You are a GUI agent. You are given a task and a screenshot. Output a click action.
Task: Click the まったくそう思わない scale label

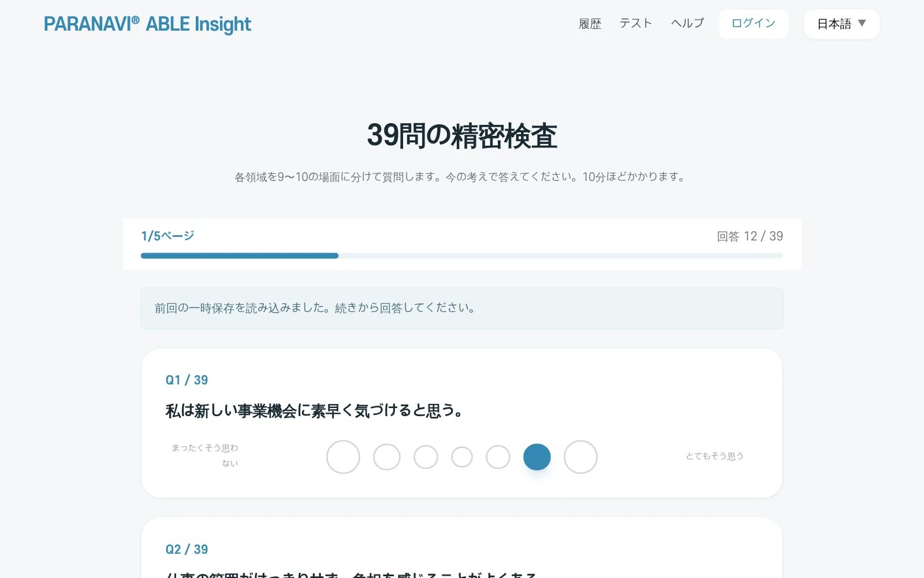click(x=205, y=455)
